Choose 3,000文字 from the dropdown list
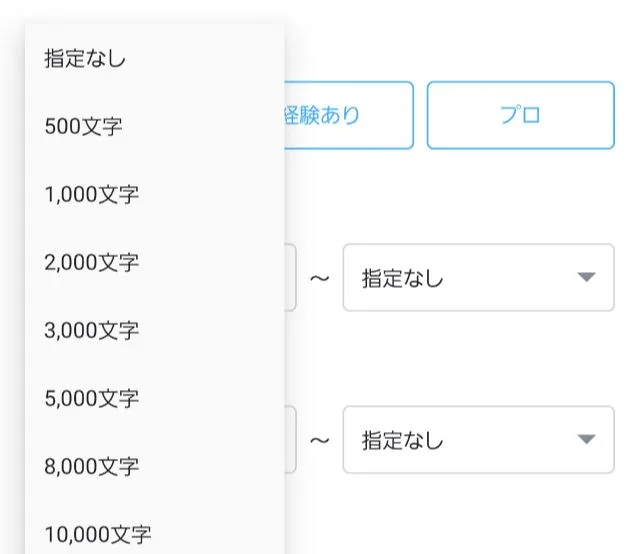Image resolution: width=640 pixels, height=554 pixels. tap(91, 330)
